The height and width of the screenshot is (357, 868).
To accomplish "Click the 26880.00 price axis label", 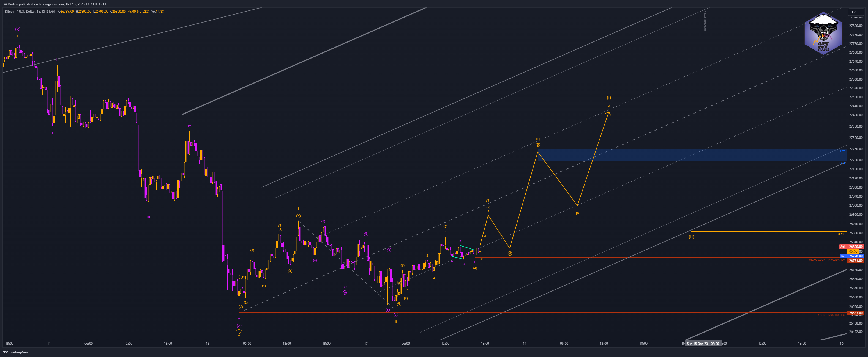I will (x=856, y=233).
